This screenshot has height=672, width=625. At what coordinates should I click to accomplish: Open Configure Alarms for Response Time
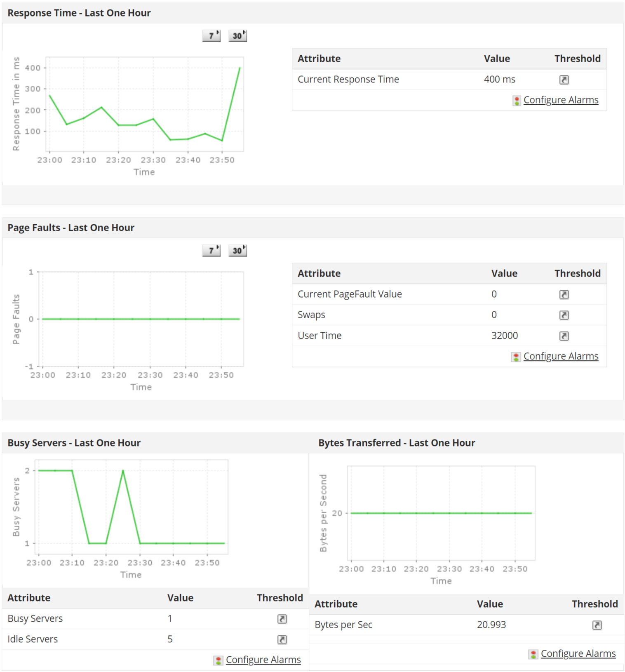click(561, 100)
